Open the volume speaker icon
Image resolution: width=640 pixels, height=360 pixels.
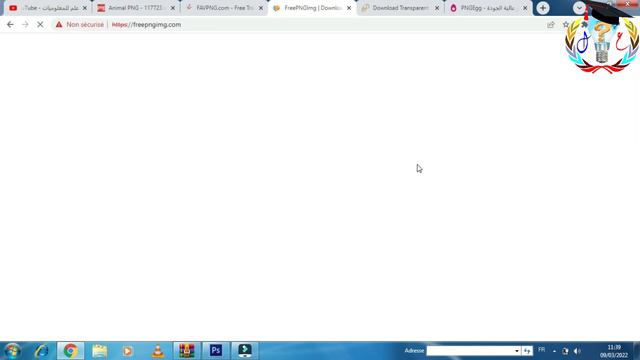click(x=577, y=351)
